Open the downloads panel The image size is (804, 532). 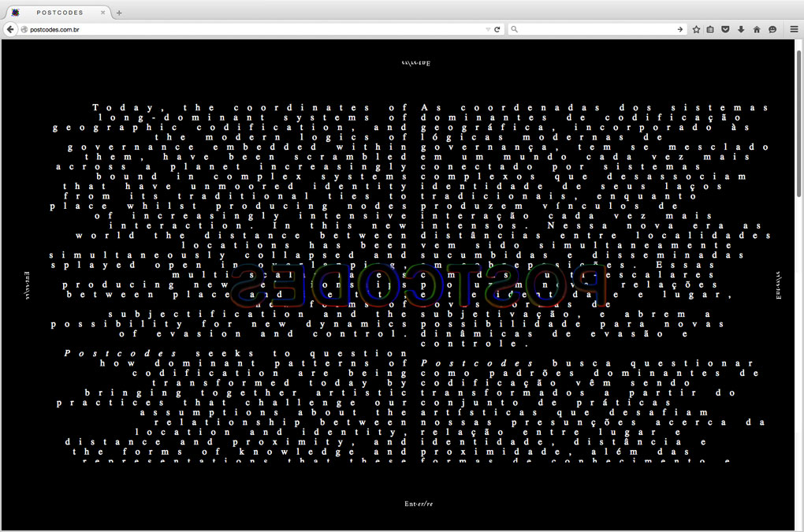click(740, 29)
